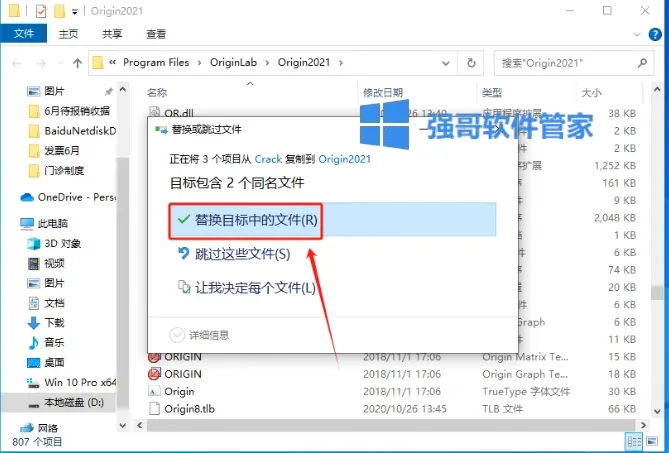Sort files by 修改日期 column

(383, 92)
